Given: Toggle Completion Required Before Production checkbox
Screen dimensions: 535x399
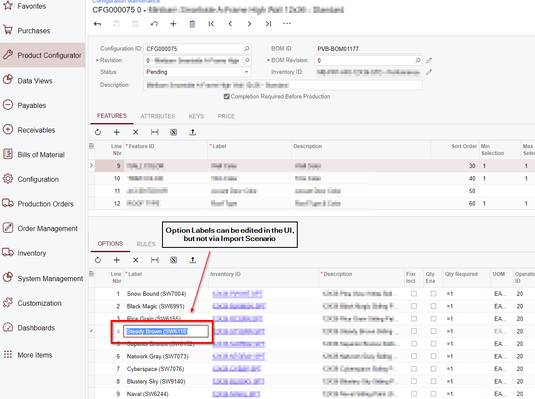Looking at the screenshot, I should tap(227, 97).
